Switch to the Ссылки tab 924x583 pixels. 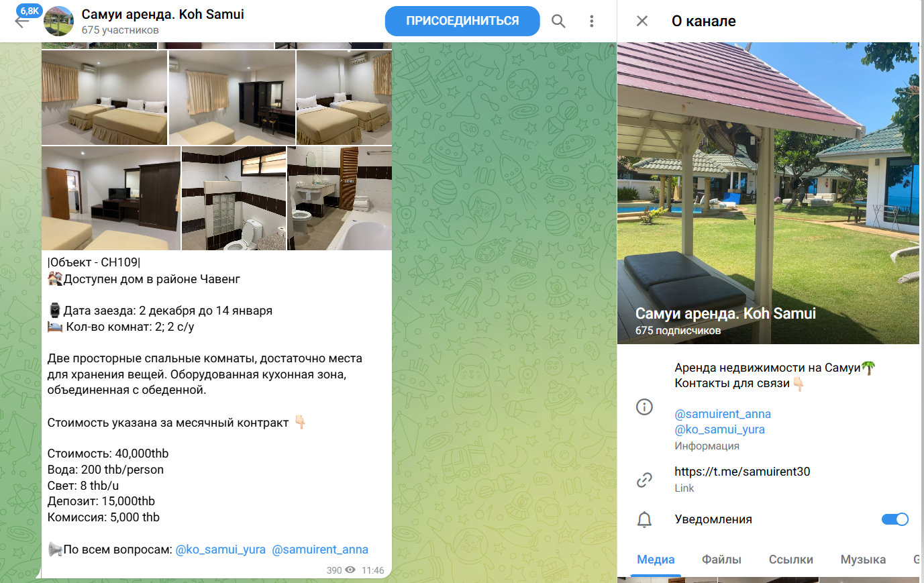pos(791,560)
